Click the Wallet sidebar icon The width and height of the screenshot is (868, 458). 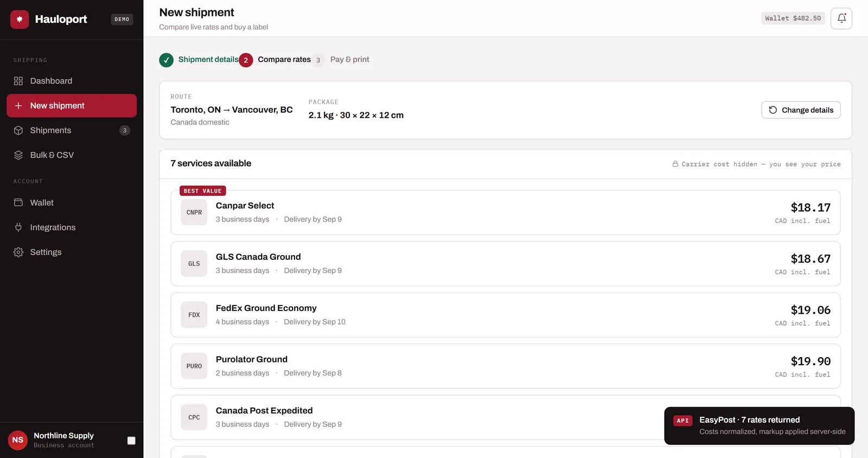point(18,202)
